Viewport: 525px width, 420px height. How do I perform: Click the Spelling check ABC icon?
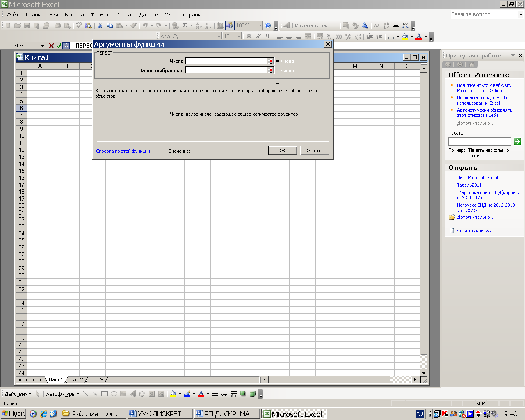pyautogui.click(x=79, y=25)
